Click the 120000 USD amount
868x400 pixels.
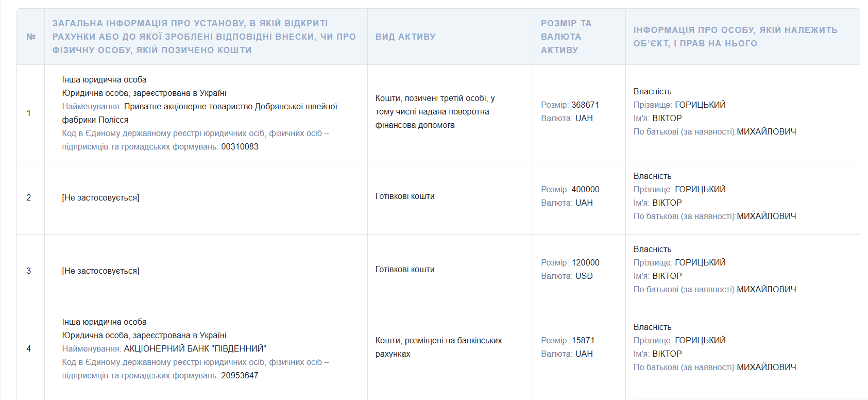[570, 269]
